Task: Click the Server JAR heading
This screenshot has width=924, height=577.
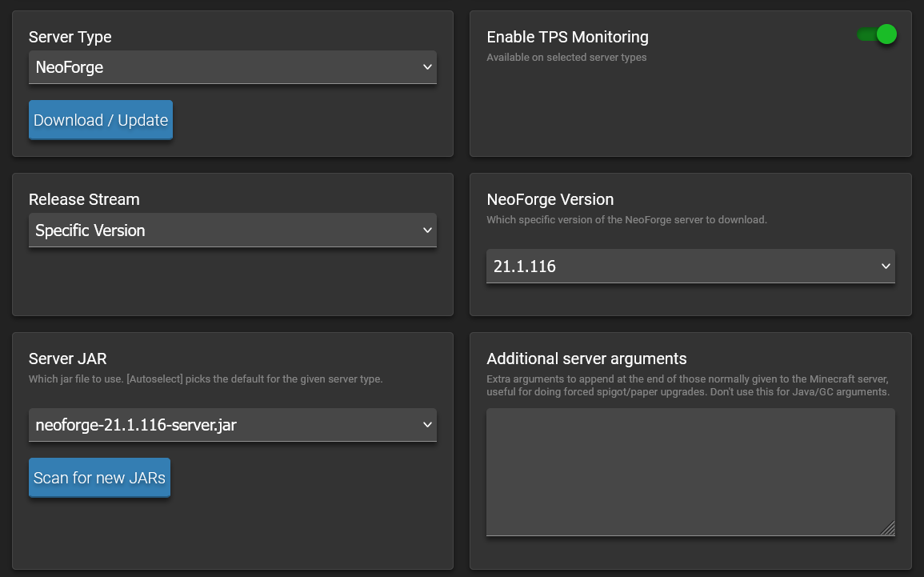Action: (x=68, y=359)
